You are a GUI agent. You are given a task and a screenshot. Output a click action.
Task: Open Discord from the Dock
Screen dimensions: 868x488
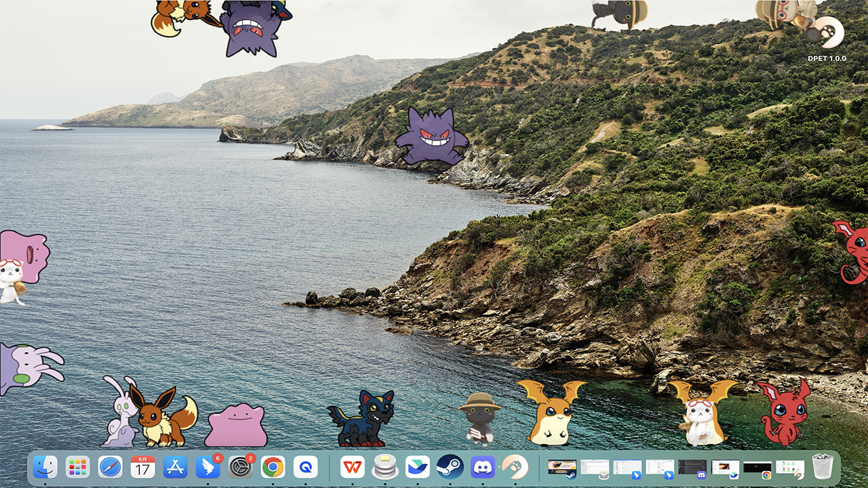tap(481, 467)
